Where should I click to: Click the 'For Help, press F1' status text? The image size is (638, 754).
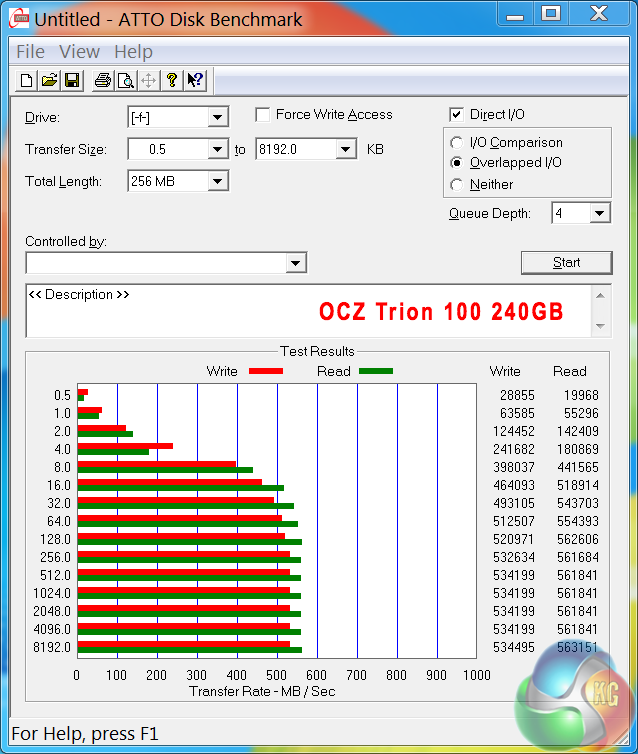pos(85,734)
